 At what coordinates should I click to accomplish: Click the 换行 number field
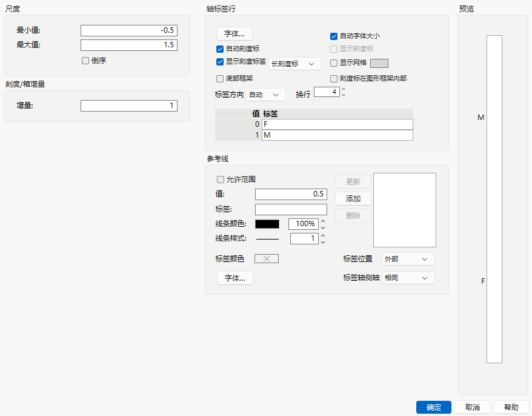327,92
